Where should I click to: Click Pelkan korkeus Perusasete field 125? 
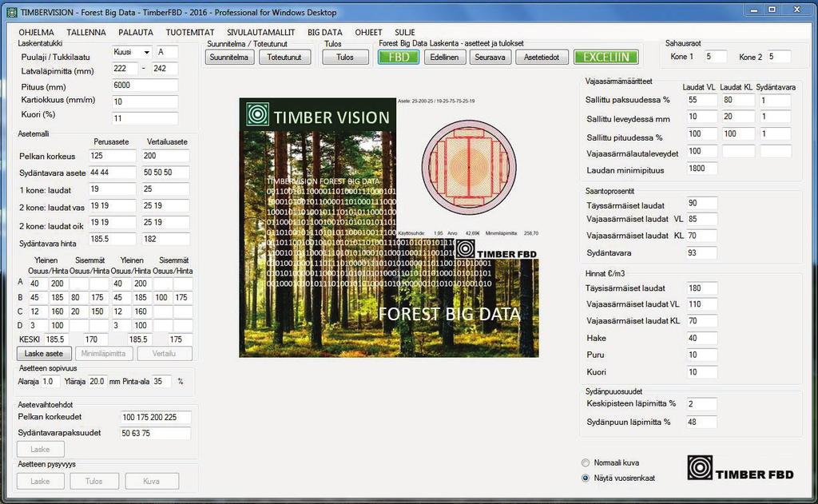tap(112, 156)
